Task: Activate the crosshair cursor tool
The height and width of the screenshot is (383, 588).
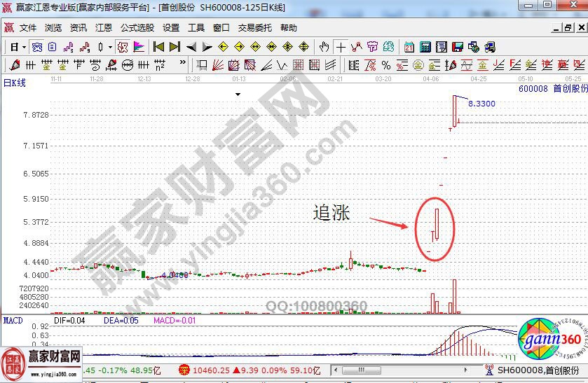Action: (341, 47)
